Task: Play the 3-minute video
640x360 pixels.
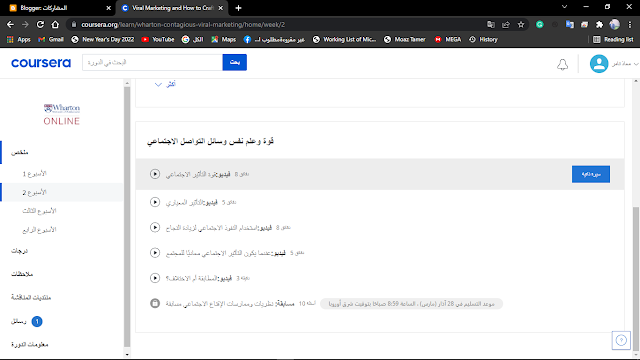Action: click(x=155, y=278)
